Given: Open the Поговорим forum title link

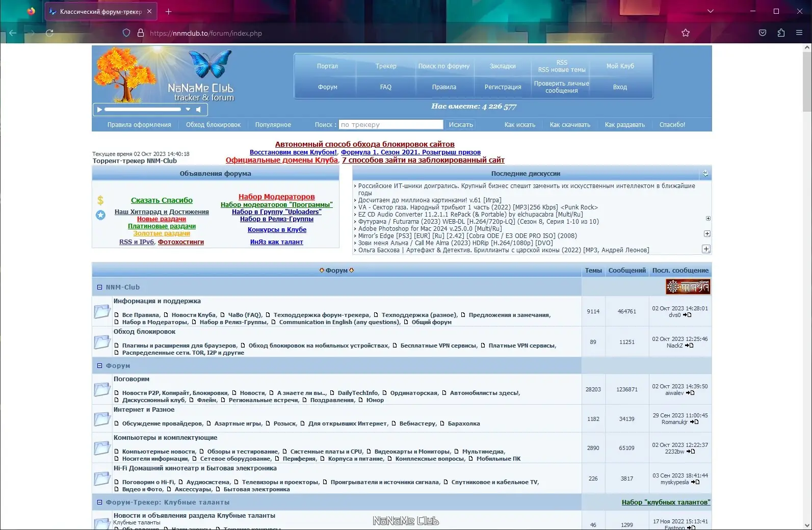Looking at the screenshot, I should click(132, 379).
